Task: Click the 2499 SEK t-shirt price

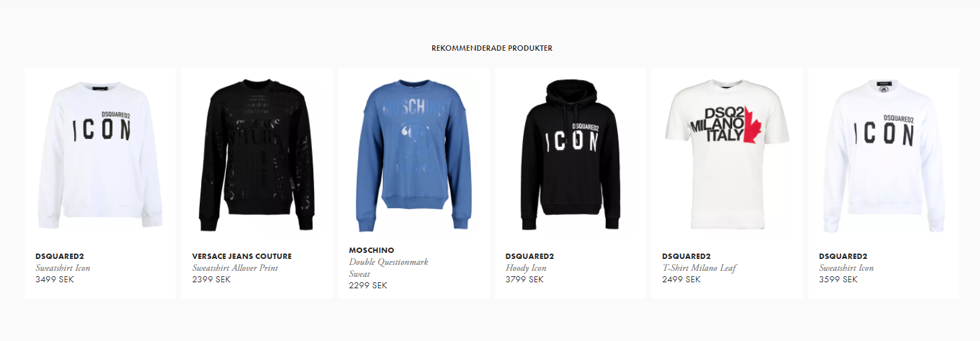Action: pyautogui.click(x=681, y=280)
